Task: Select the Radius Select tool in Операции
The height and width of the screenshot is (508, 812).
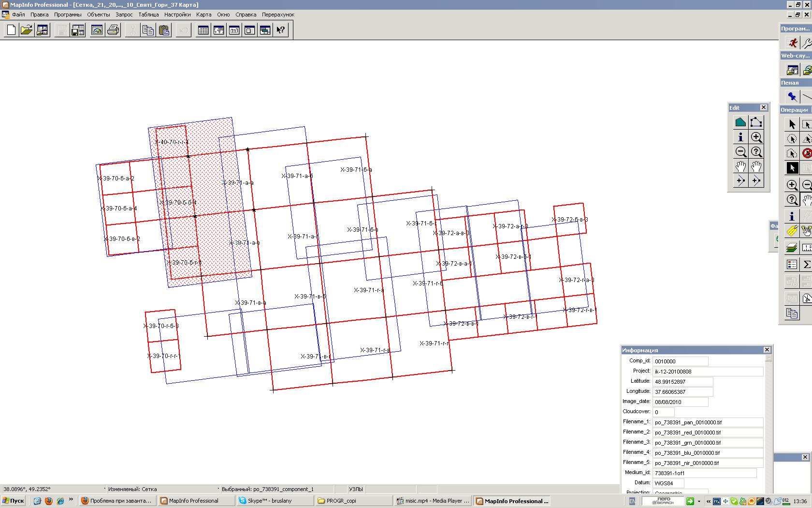Action: 792,139
